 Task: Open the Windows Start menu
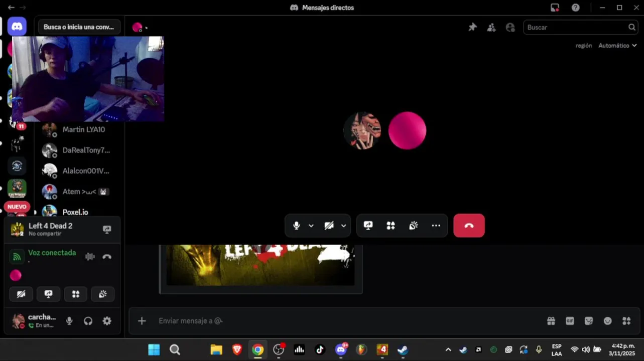[x=154, y=350]
